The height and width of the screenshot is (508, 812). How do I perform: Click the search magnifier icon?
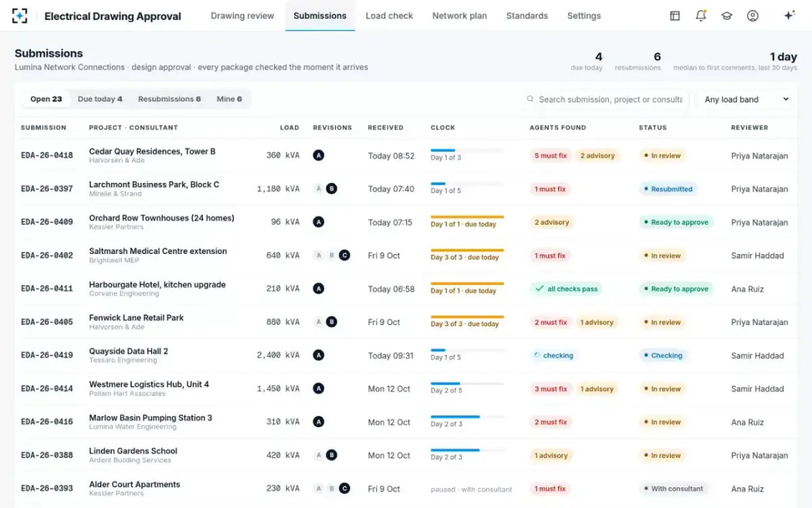[531, 99]
